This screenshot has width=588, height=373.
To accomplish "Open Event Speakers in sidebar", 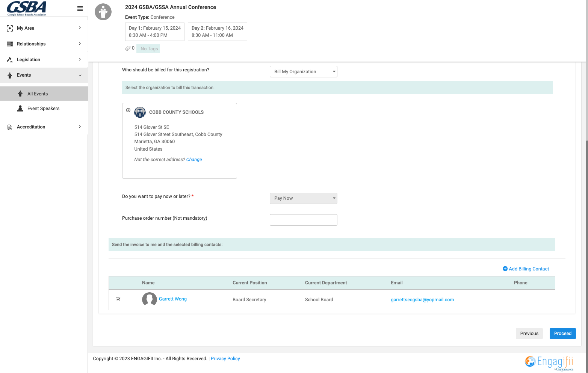I will pyautogui.click(x=44, y=109).
